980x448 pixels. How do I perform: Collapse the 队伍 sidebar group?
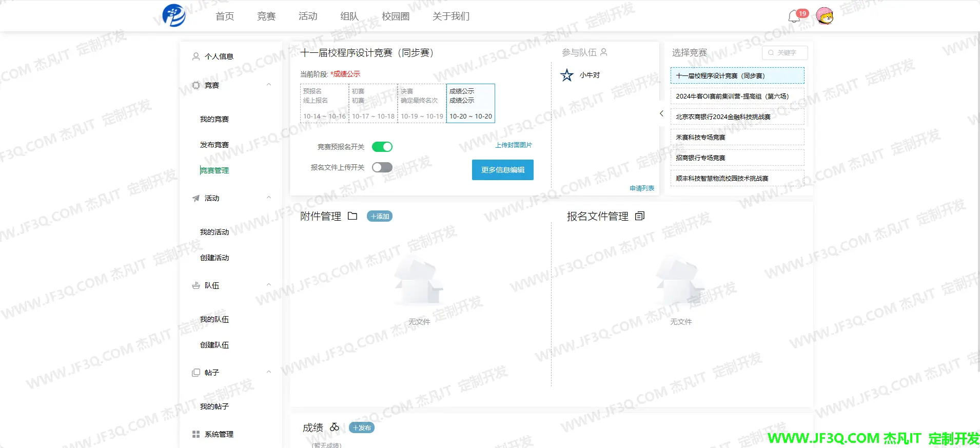(x=269, y=285)
